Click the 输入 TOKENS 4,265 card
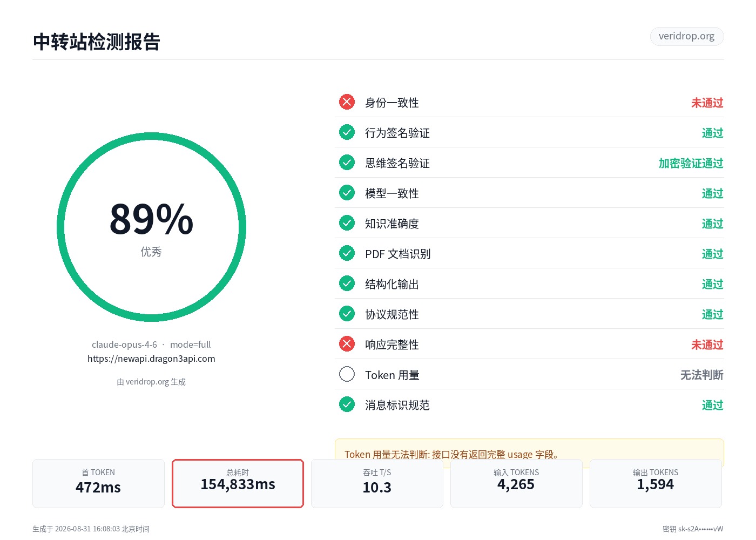 (x=516, y=483)
